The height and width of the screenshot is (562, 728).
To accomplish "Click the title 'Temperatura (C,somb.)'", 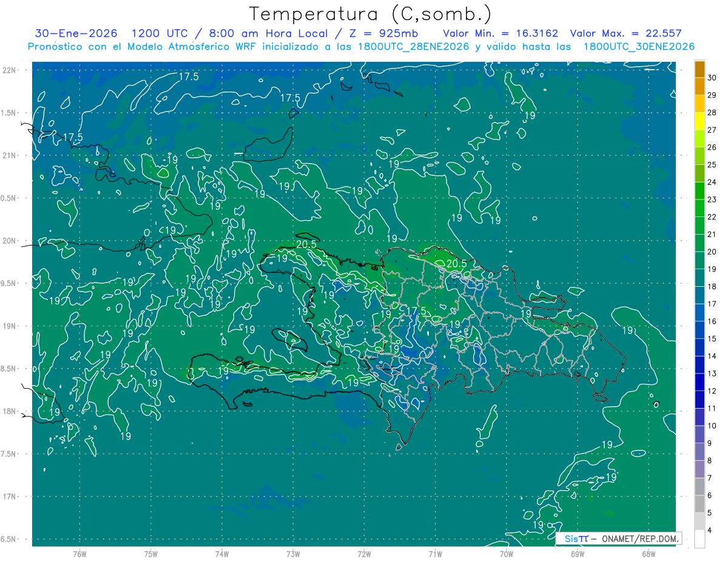I will [x=371, y=14].
